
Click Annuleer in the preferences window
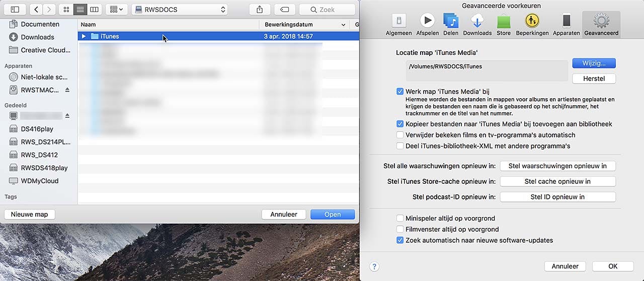[565, 266]
